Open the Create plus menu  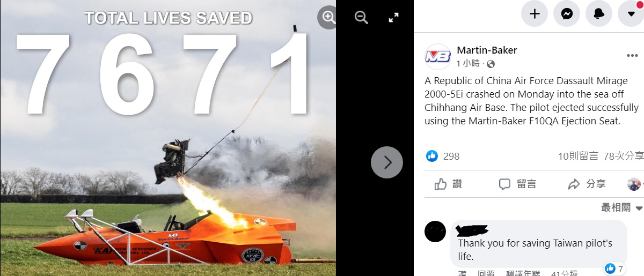[x=535, y=14]
